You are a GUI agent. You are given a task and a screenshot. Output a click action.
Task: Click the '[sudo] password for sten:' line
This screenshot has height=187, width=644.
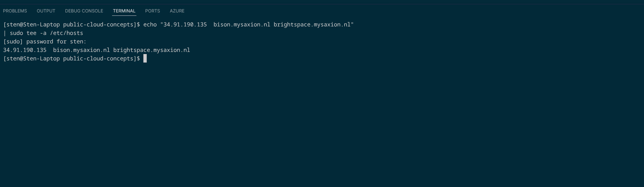tap(45, 42)
